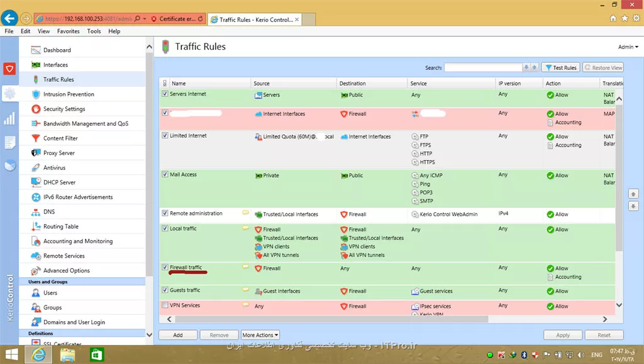644x364 pixels.
Task: Click the red Kerio shield rail icon
Action: [x=9, y=69]
